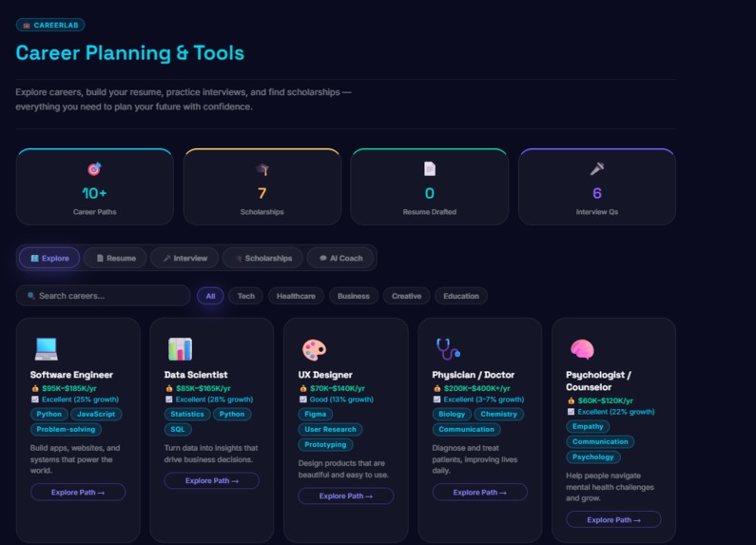Image resolution: width=756 pixels, height=545 pixels.
Task: Click the magnifier icon in search box
Action: click(30, 296)
